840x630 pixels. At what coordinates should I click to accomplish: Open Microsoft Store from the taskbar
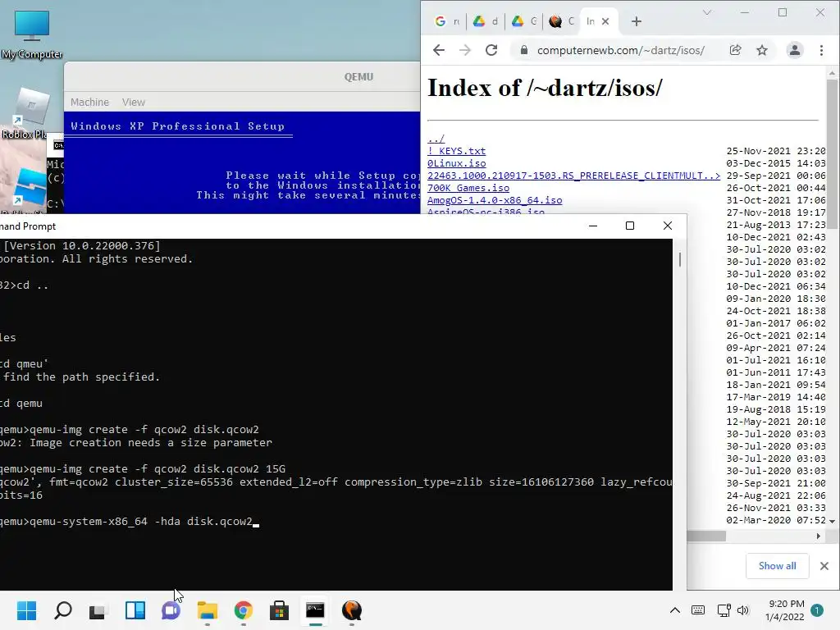pyautogui.click(x=279, y=610)
